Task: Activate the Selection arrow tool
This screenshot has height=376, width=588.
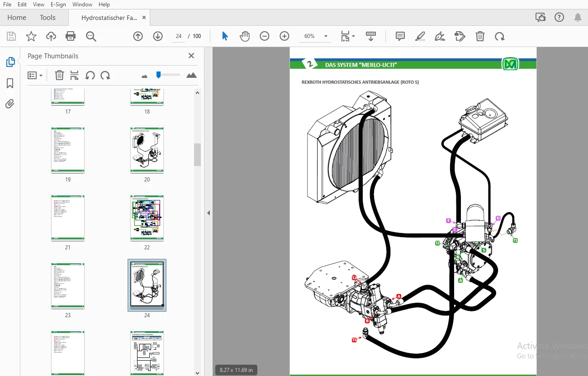Action: click(x=225, y=36)
